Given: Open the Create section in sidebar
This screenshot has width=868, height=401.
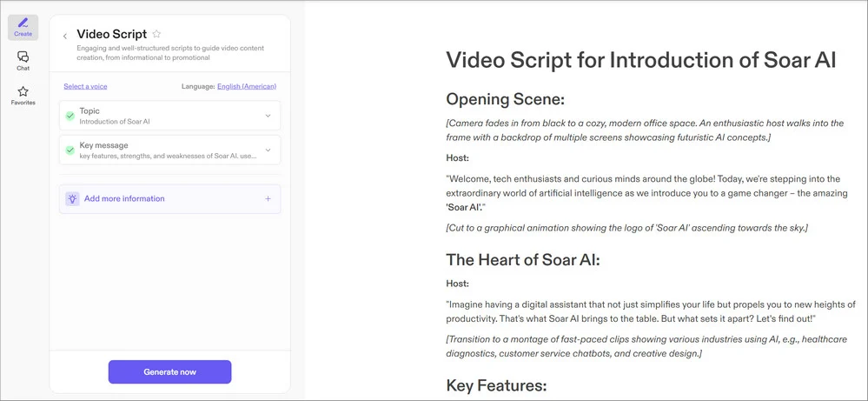Looking at the screenshot, I should click(23, 27).
